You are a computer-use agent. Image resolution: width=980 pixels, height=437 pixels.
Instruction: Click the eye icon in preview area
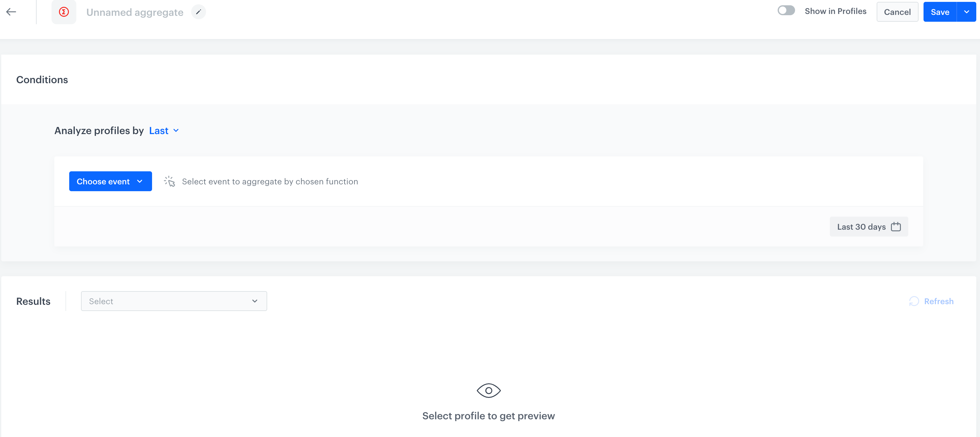pos(489,390)
